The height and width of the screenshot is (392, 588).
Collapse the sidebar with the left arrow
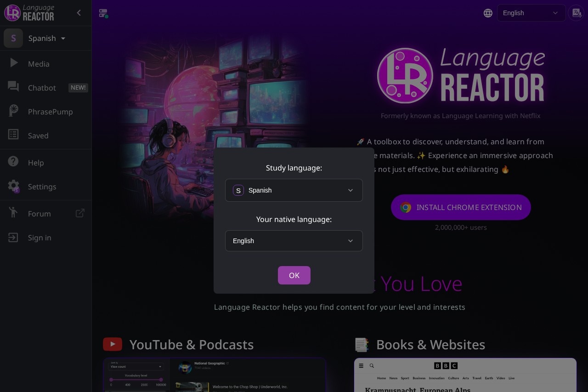click(x=79, y=13)
